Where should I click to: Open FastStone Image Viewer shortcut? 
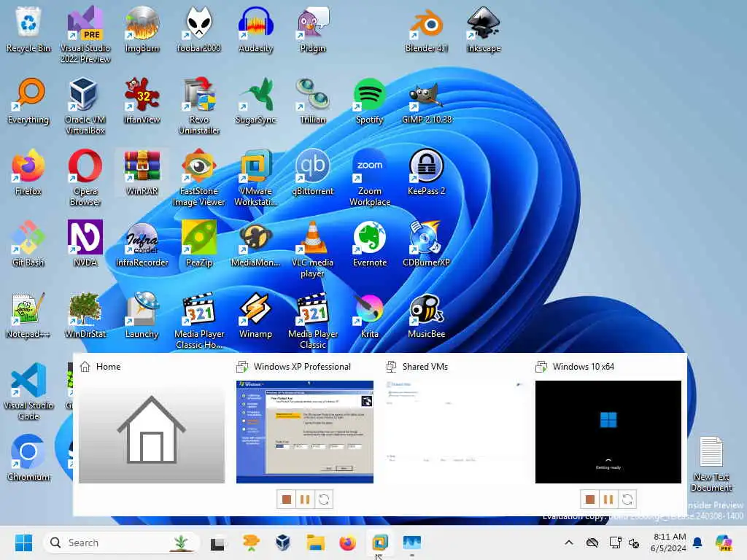tap(198, 177)
